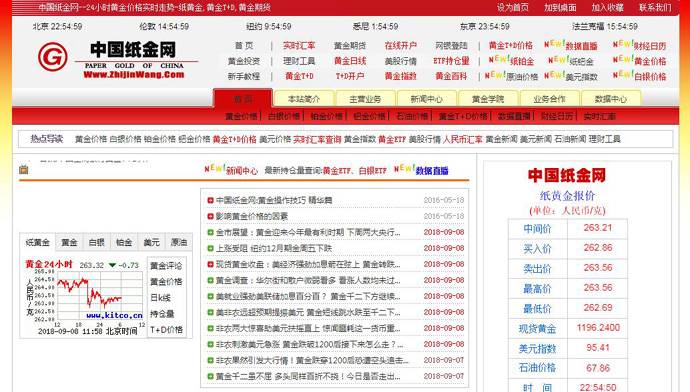The image size is (690, 392).
Task: Click 加到桌面 in the top bar
Action: (560, 7)
